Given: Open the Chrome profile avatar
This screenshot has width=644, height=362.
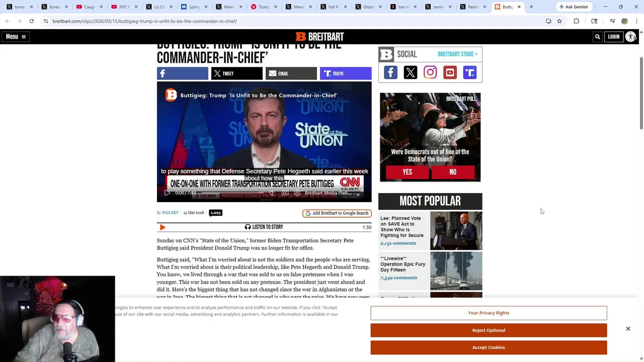Looking at the screenshot, I should (624, 21).
